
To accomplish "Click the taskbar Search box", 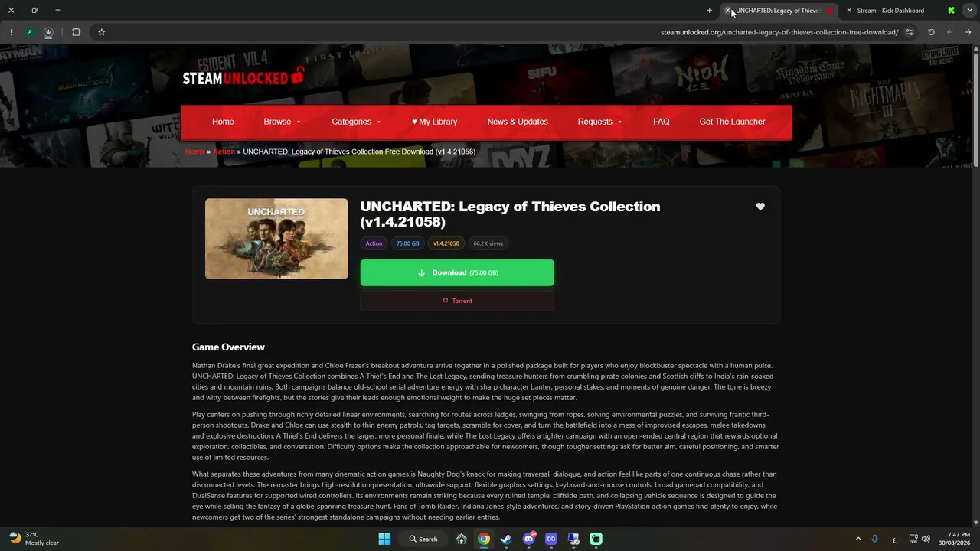I will tap(423, 539).
